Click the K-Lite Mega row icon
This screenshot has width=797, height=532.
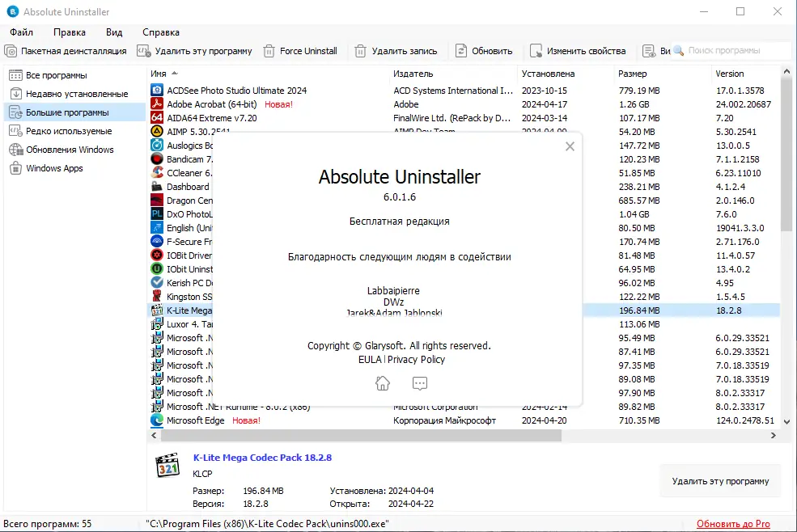[157, 310]
